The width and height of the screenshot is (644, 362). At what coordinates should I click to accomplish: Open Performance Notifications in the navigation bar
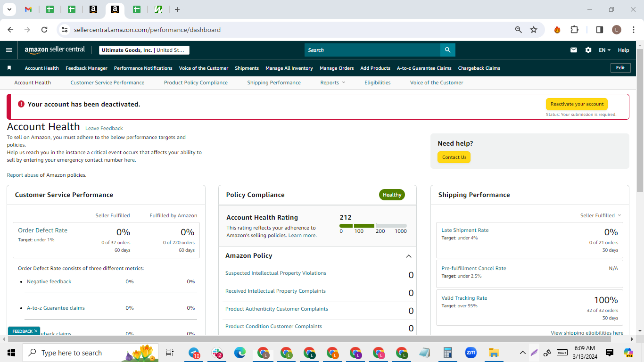[143, 68]
